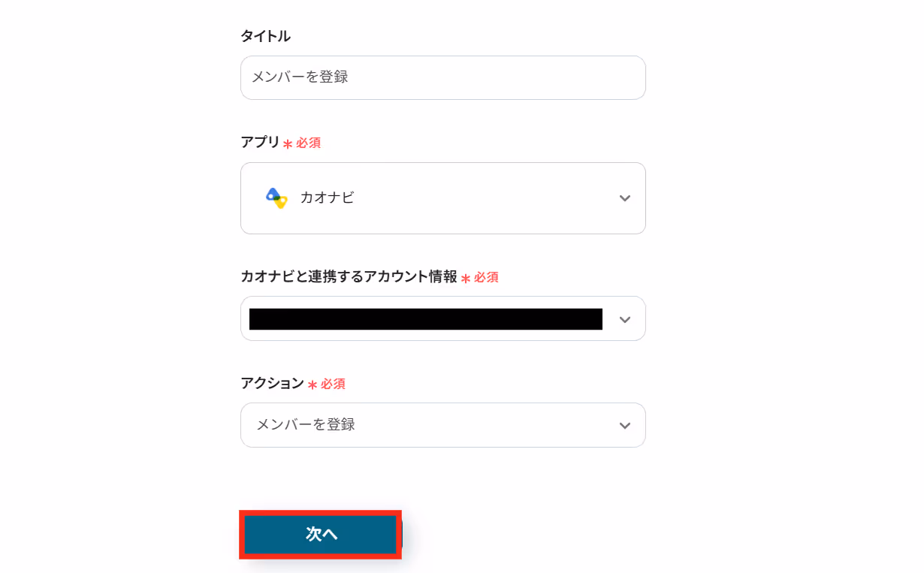Viewport: 924px width, 573px height.
Task: Click the カオナビと連携するアカウント情報 label
Action: pyautogui.click(x=349, y=276)
